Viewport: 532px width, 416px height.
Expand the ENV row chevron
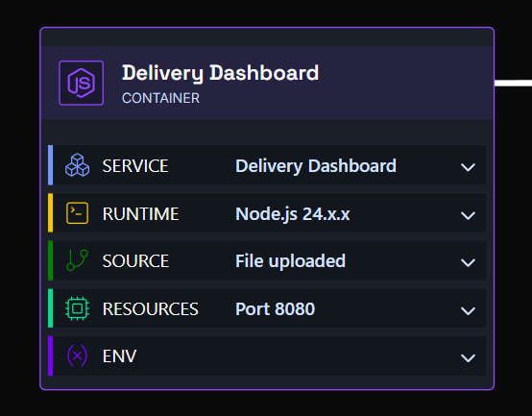click(x=468, y=357)
